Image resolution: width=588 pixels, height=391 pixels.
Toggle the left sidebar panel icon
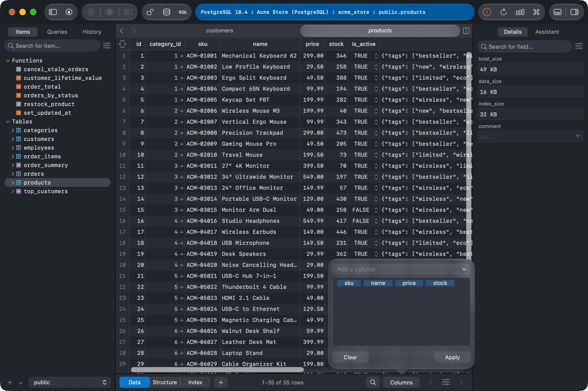[53, 12]
